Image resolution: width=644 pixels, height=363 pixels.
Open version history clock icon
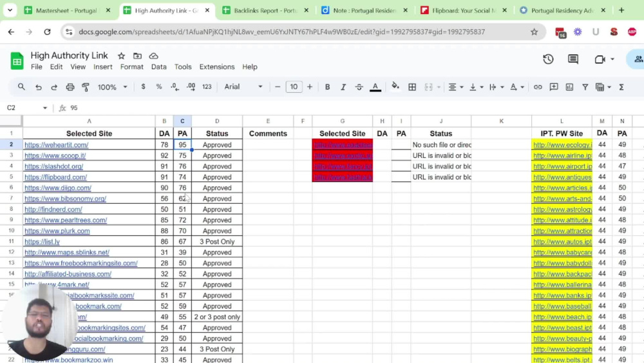pos(548,59)
